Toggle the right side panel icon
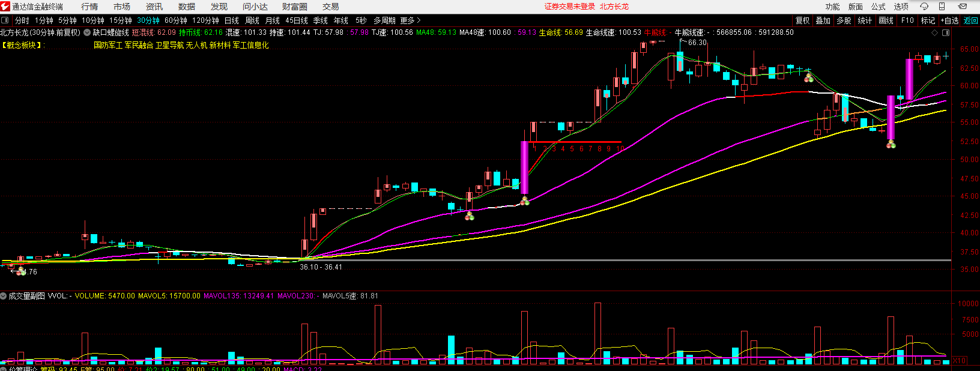 pos(946,32)
